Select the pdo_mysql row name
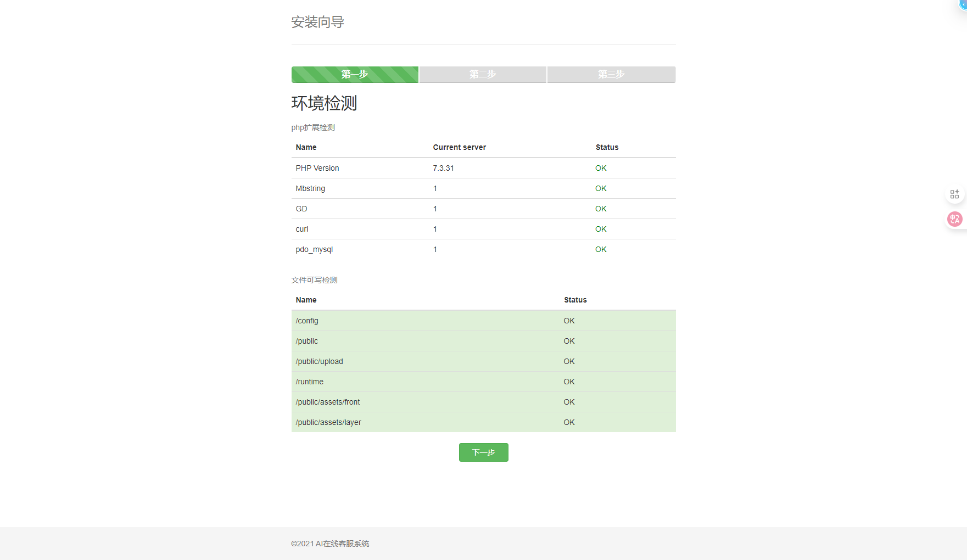The image size is (967, 560). point(314,249)
